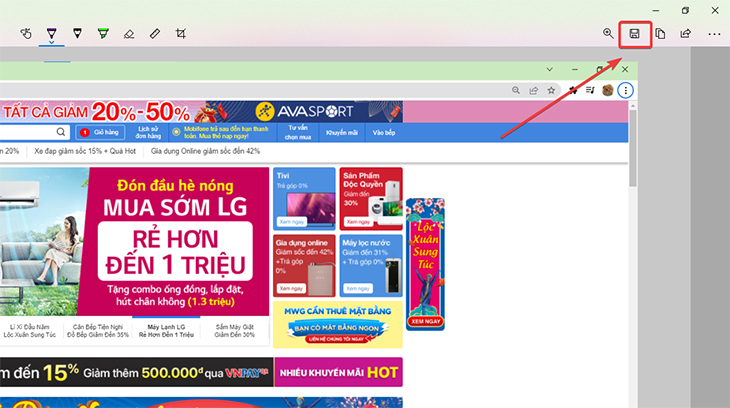The image size is (730, 408).
Task: Click the browser tab search chevron
Action: 549,69
